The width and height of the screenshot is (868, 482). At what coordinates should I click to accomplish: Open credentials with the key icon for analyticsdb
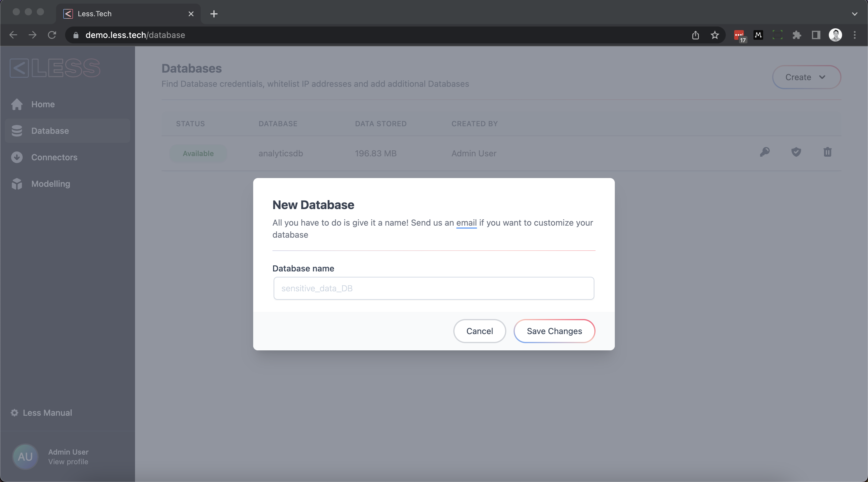(765, 152)
